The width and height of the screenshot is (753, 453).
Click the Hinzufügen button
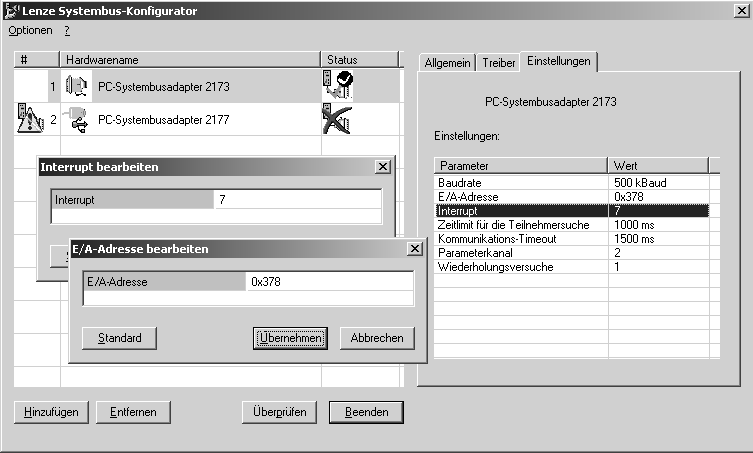click(x=53, y=412)
